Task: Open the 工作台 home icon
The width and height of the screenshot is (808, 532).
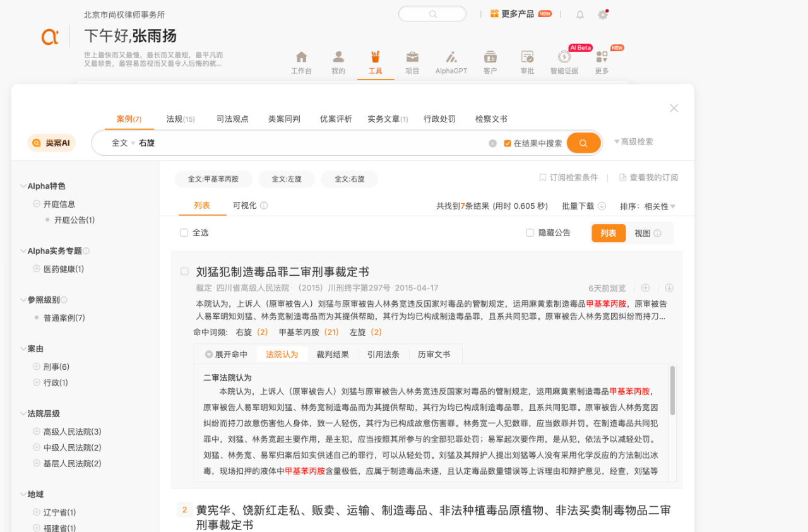Action: coord(301,57)
